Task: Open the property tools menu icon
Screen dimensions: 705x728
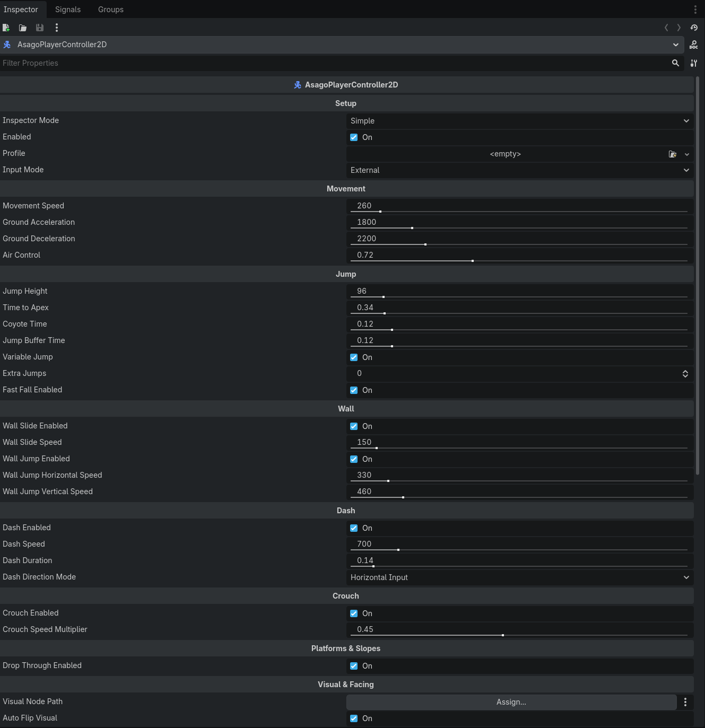Action: 694,63
